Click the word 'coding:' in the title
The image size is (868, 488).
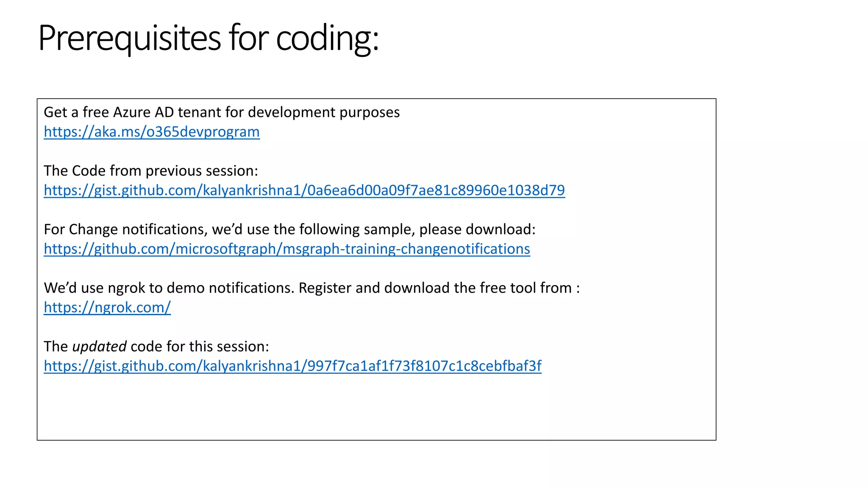point(327,38)
